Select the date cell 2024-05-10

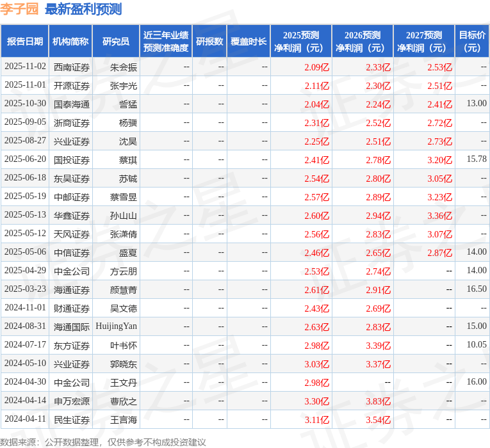[x=26, y=364]
